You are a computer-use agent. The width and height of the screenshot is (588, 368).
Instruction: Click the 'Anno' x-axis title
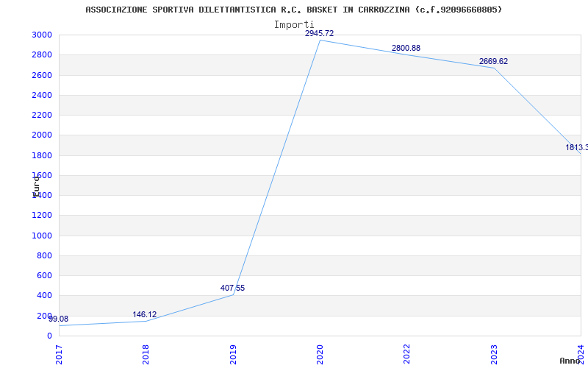click(x=569, y=361)
